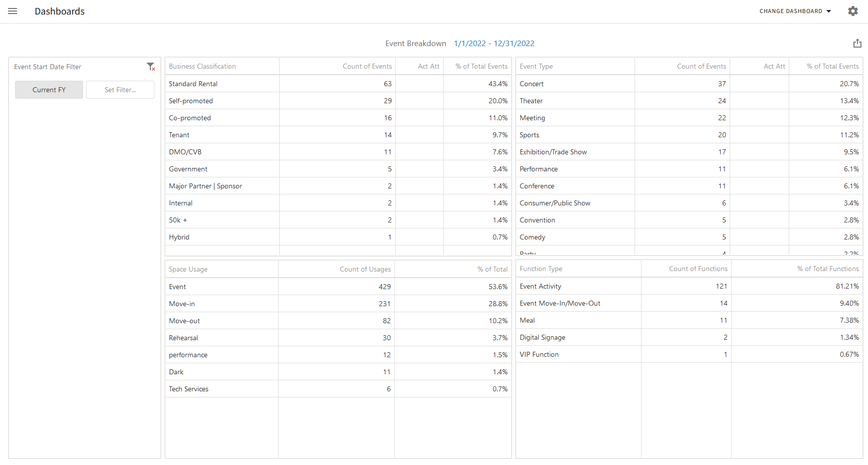The height and width of the screenshot is (465, 868).
Task: Open the navigation hamburger menu
Action: 13,11
